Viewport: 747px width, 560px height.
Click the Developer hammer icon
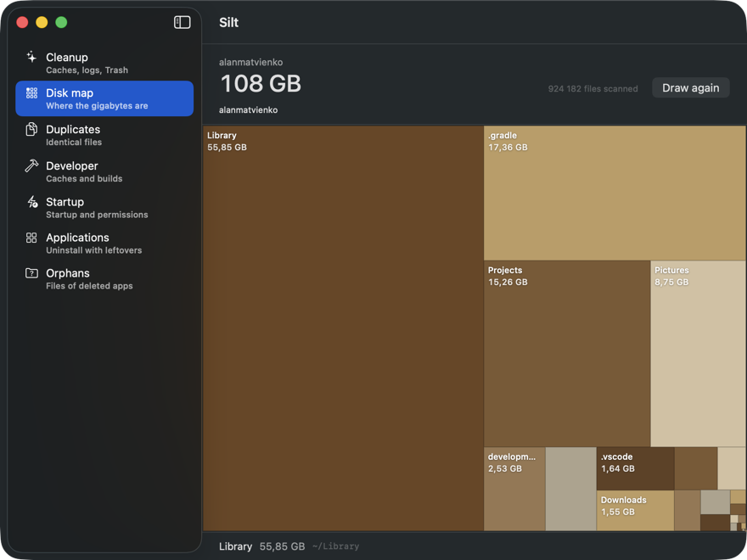[x=31, y=165]
